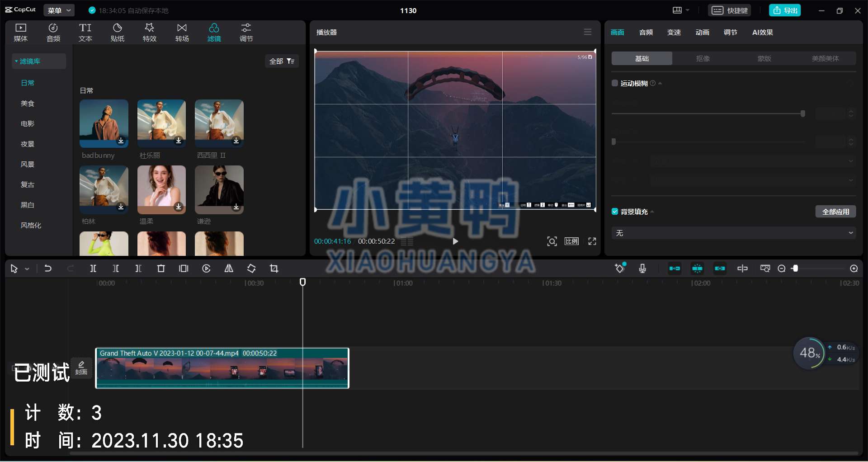Click the rotate clip icon
The width and height of the screenshot is (868, 462).
[251, 269]
